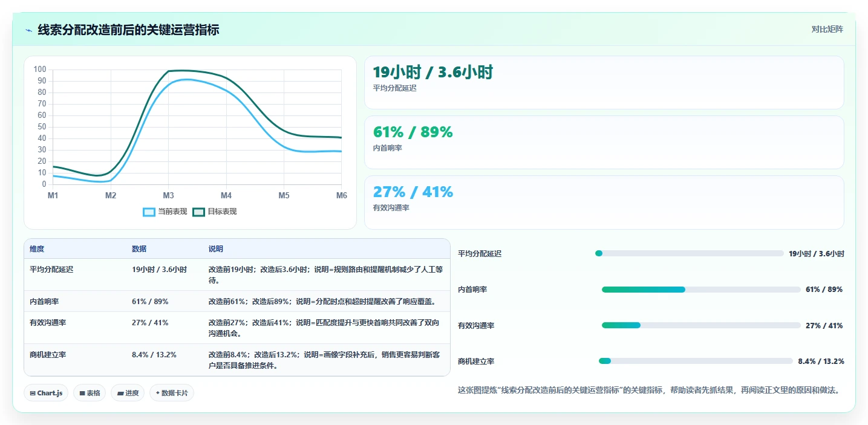The height and width of the screenshot is (425, 868).
Task: Click the 有效沟通率 progress bar
Action: click(701, 325)
